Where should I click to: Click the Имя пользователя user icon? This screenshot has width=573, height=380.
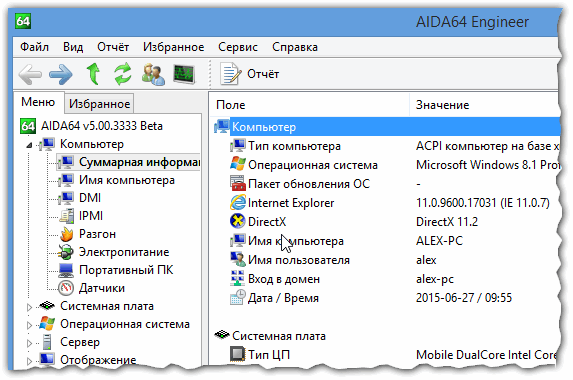coord(238,259)
